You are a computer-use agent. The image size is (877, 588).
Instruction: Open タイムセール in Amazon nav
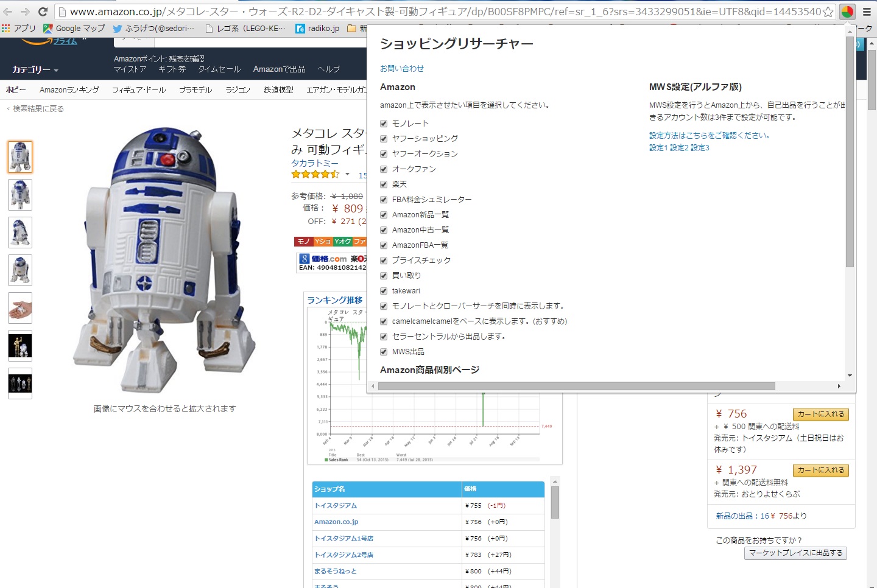point(219,69)
